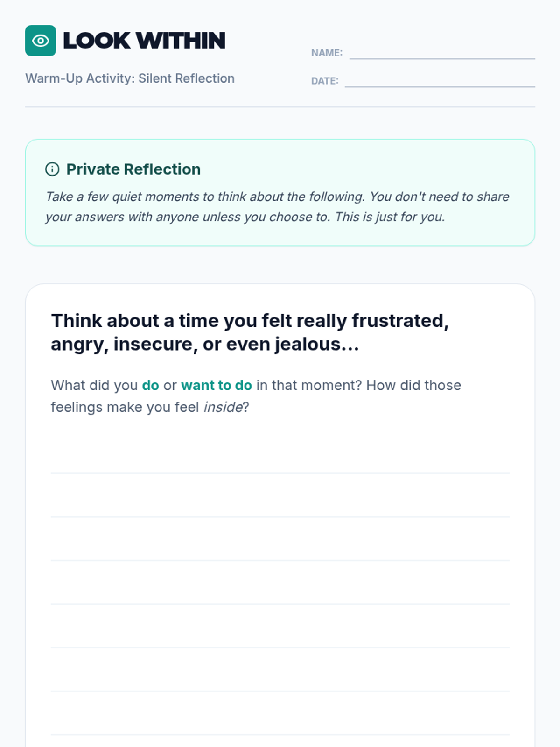Click the LOOK WITHIN title text
This screenshot has height=747, width=560.
tap(144, 41)
